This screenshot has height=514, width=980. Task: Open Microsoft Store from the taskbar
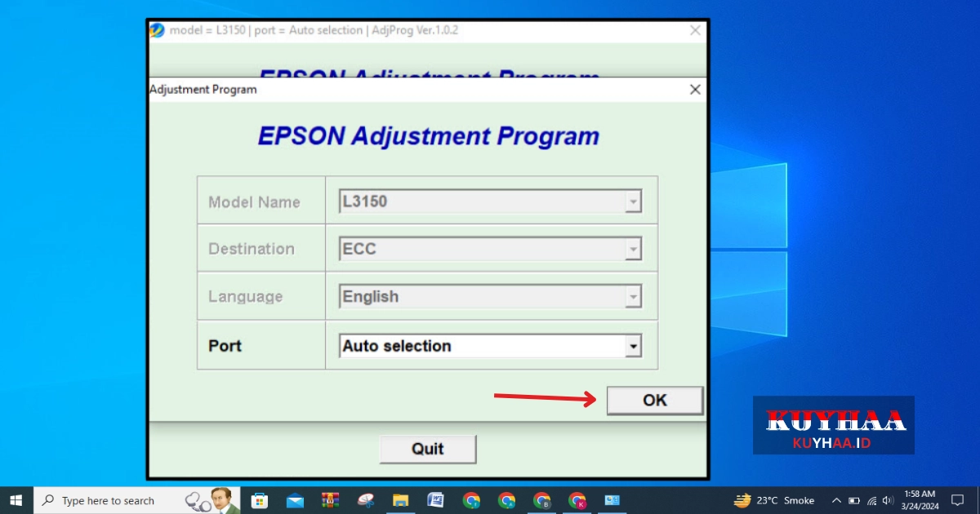260,500
